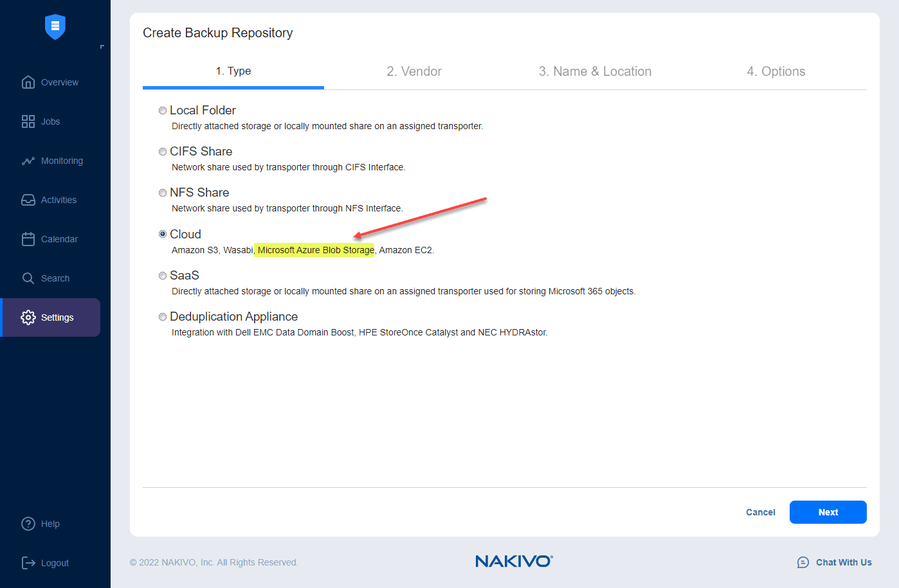This screenshot has width=899, height=588.
Task: Click the Monitoring graph icon
Action: point(28,161)
